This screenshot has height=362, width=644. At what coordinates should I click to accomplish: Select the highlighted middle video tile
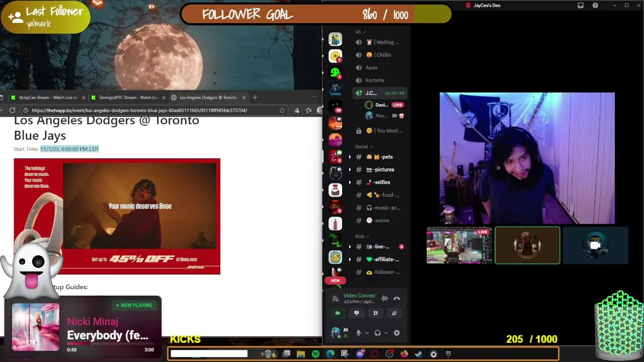pyautogui.click(x=527, y=245)
